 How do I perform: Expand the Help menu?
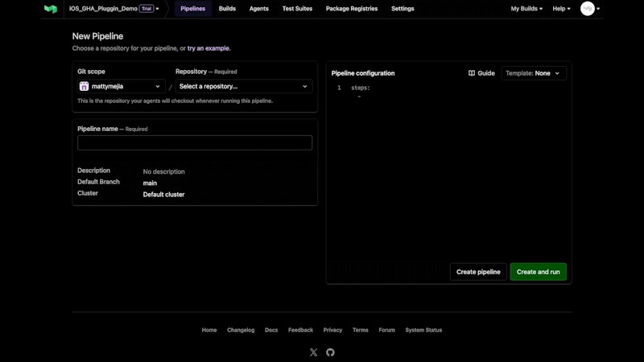561,9
